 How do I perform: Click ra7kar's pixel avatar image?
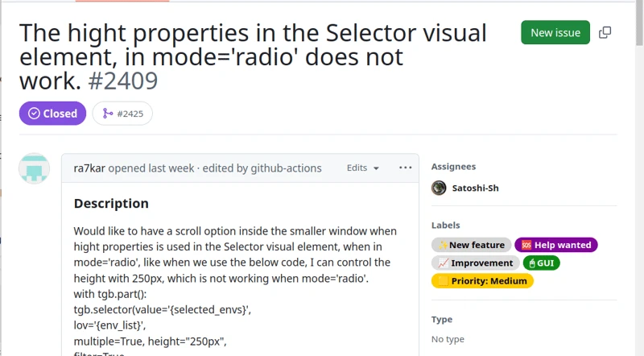click(35, 168)
